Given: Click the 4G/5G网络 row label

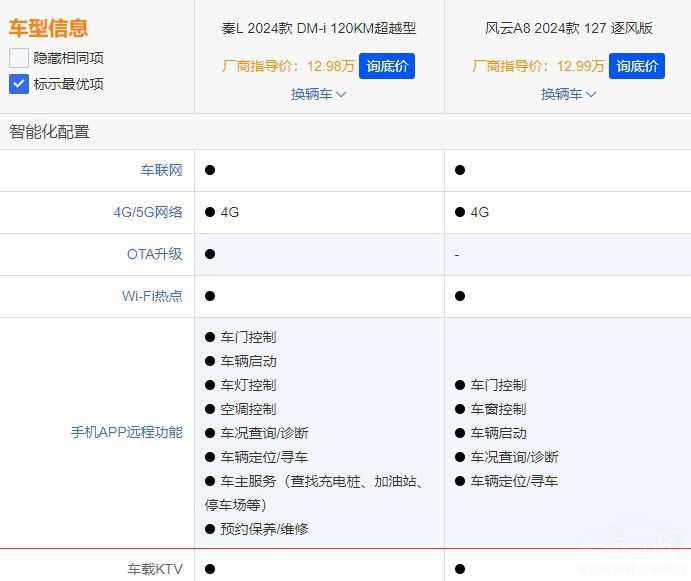Looking at the screenshot, I should [148, 212].
